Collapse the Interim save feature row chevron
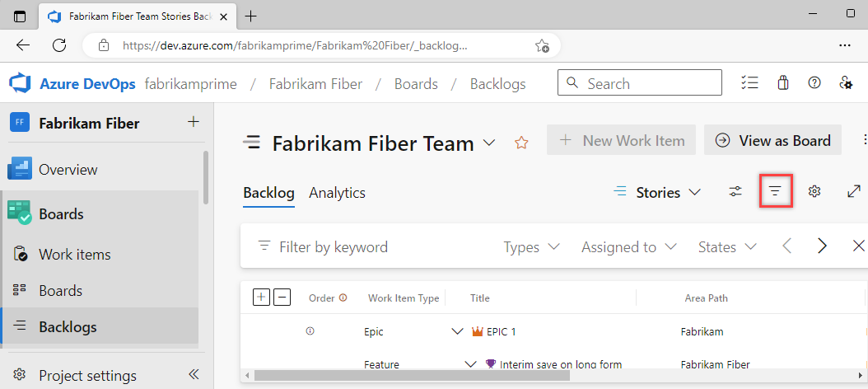This screenshot has width=868, height=389. coord(470,364)
